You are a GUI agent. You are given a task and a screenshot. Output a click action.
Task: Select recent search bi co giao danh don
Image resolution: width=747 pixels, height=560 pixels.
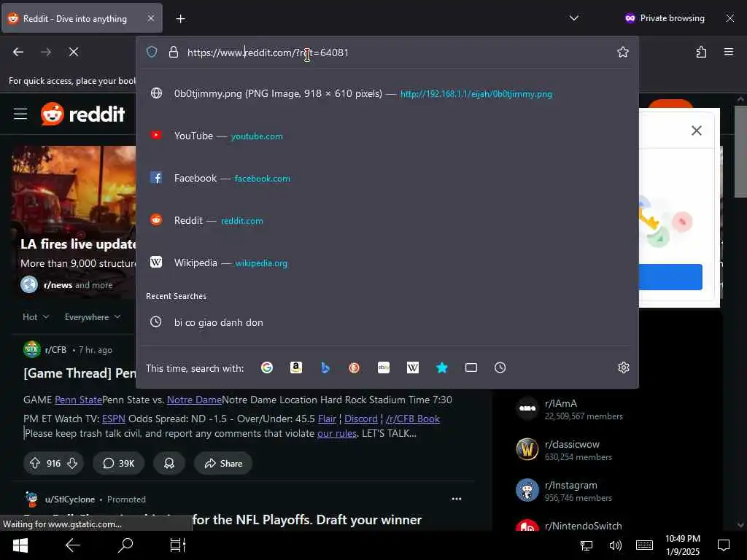[x=387, y=322]
